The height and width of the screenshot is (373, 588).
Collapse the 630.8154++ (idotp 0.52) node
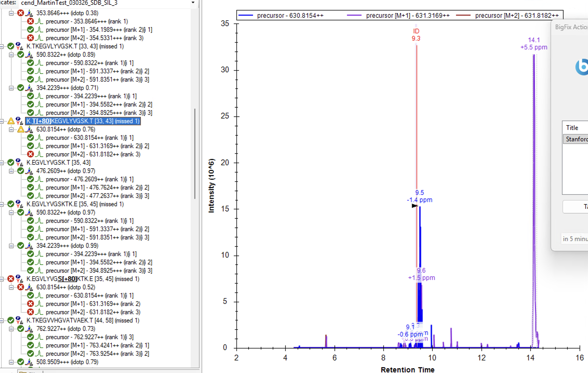(x=11, y=287)
